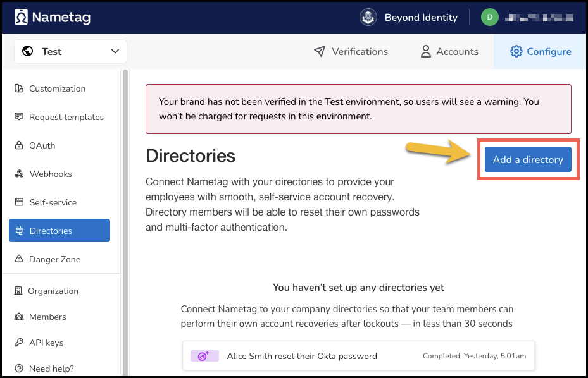Open Customization settings in sidebar
Viewport: 588px width, 378px height.
click(57, 88)
